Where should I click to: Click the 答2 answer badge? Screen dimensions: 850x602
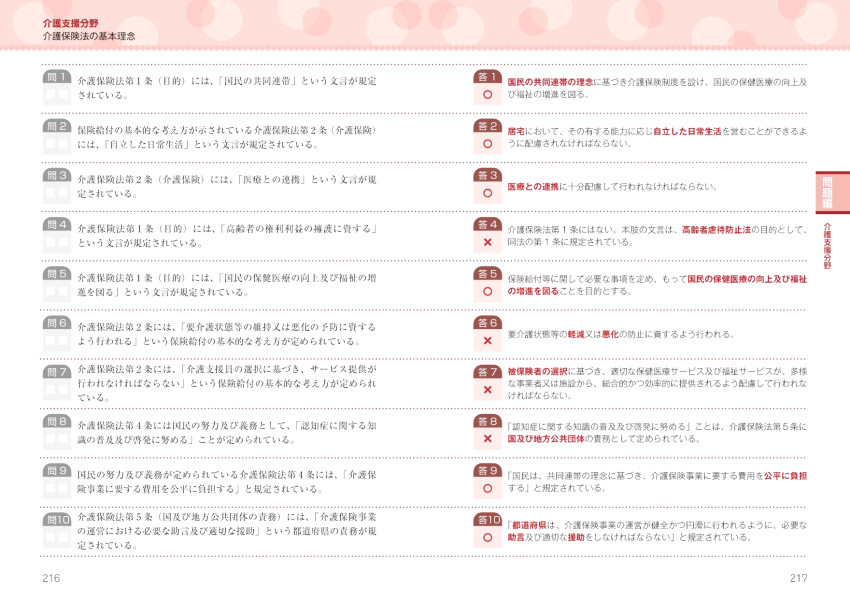pos(487,126)
